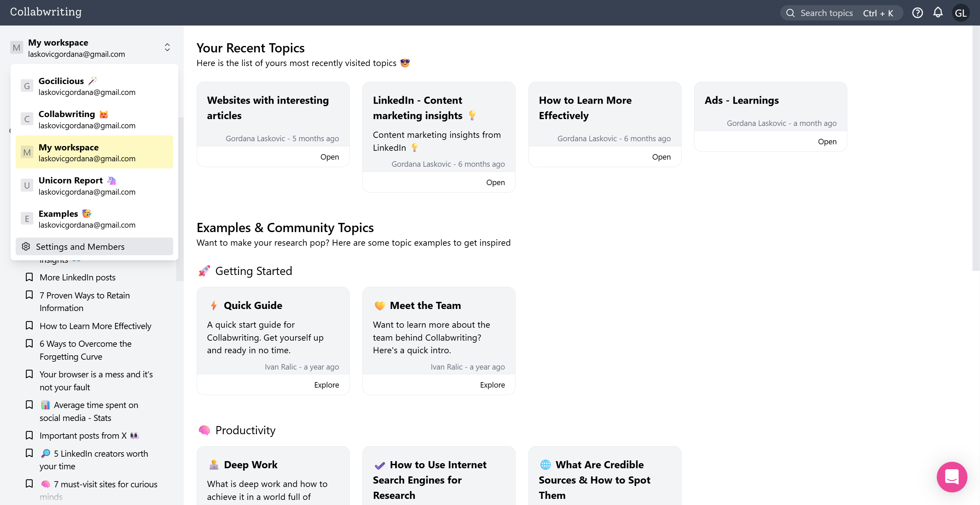
Task: Switch to the Examples workspace
Action: 94,219
